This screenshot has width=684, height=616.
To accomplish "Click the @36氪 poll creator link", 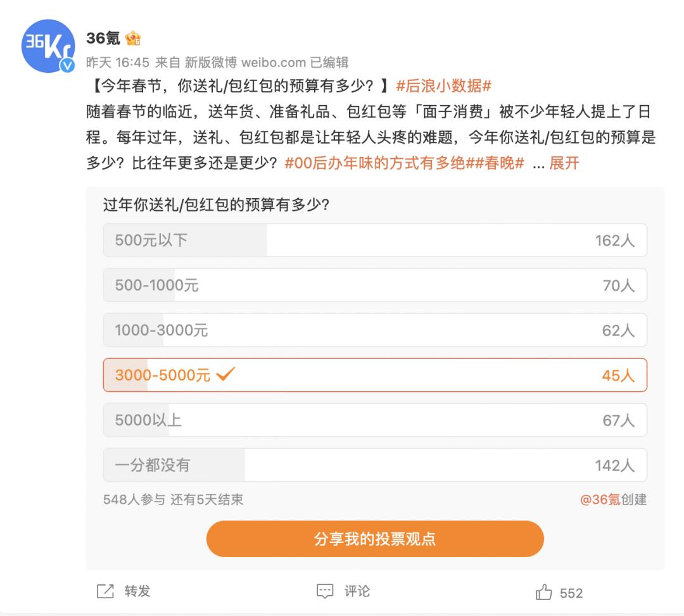I will tap(600, 500).
